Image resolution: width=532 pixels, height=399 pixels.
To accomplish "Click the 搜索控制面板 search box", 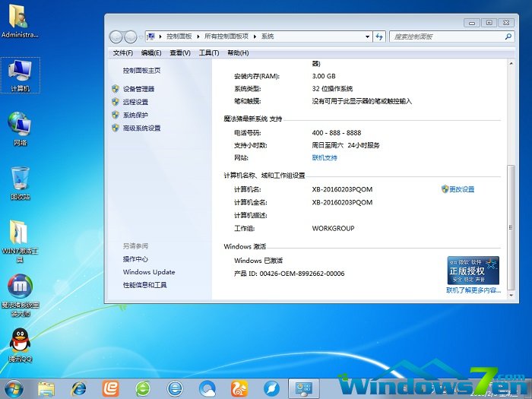I will 445,36.
